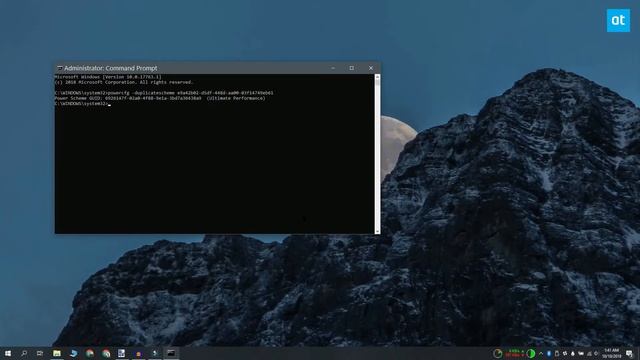Click the 'Microsoft Windows [Version' line
This screenshot has width=640, height=360.
click(x=108, y=77)
